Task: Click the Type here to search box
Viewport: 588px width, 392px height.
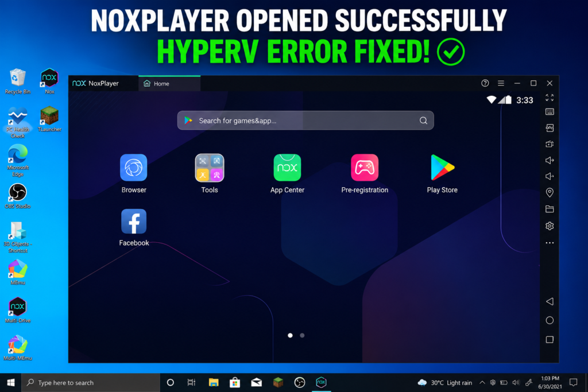Action: [x=90, y=383]
